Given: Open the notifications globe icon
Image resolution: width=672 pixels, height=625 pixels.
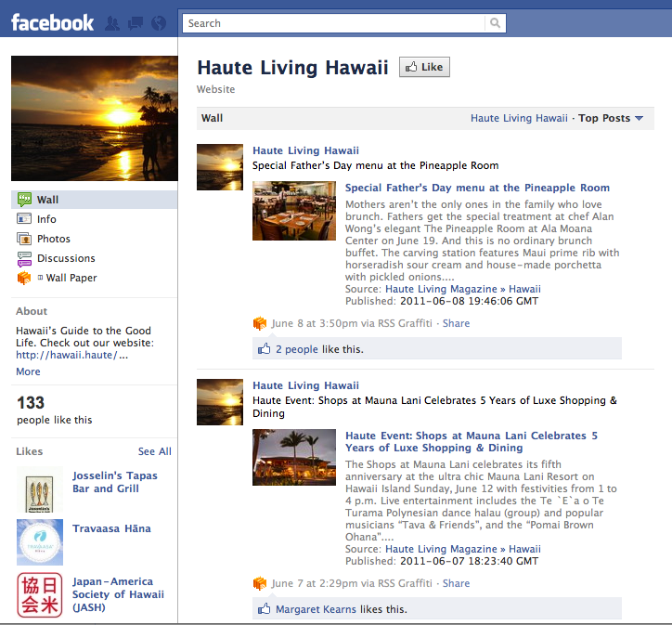Looking at the screenshot, I should (x=158, y=23).
